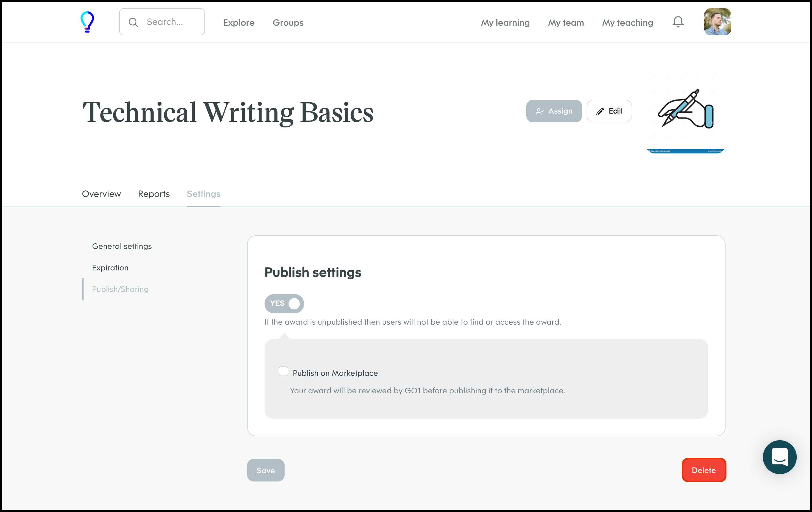Open the user profile avatar menu
This screenshot has height=512, width=812.
[x=717, y=22]
